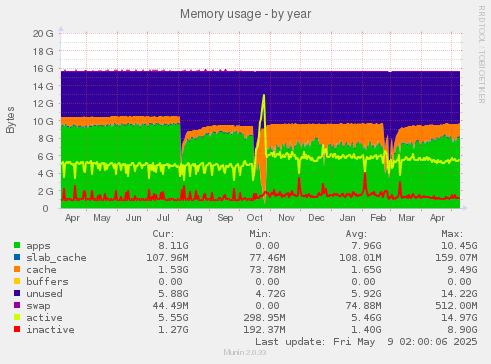Click the 'Dec' x-axis month label
Screen dimensions: 491x364
[x=316, y=218]
